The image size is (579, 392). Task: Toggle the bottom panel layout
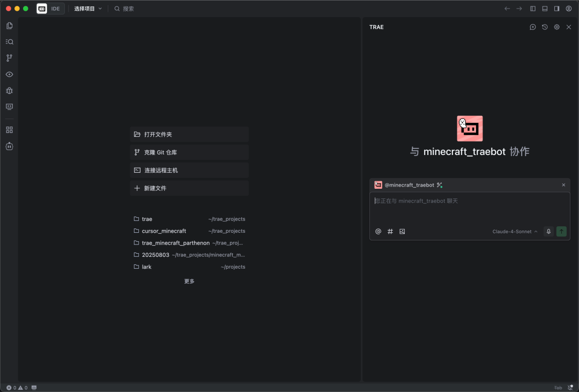coord(545,9)
